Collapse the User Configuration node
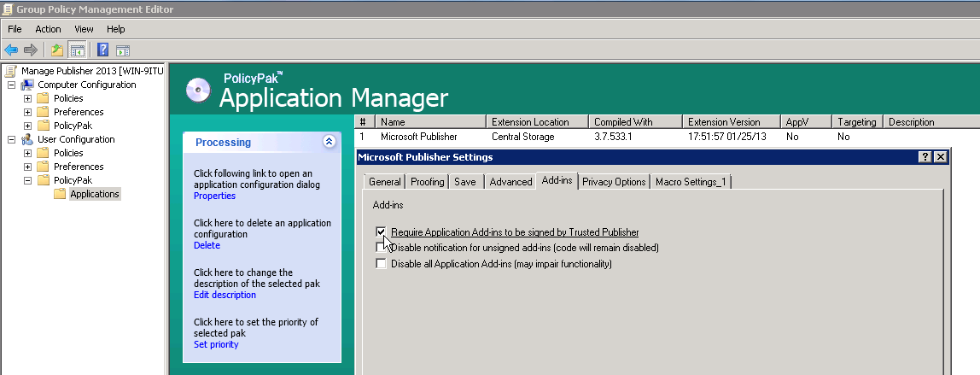 [11, 139]
